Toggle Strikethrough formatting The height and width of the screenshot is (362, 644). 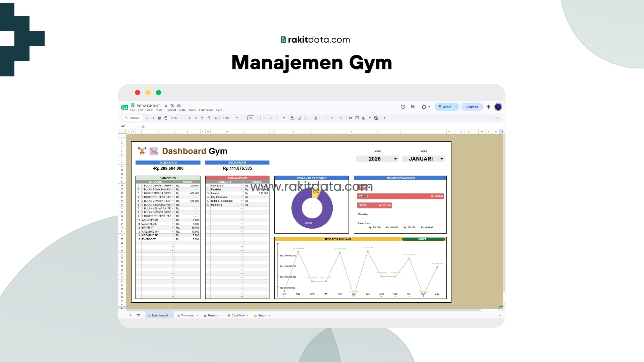[277, 118]
